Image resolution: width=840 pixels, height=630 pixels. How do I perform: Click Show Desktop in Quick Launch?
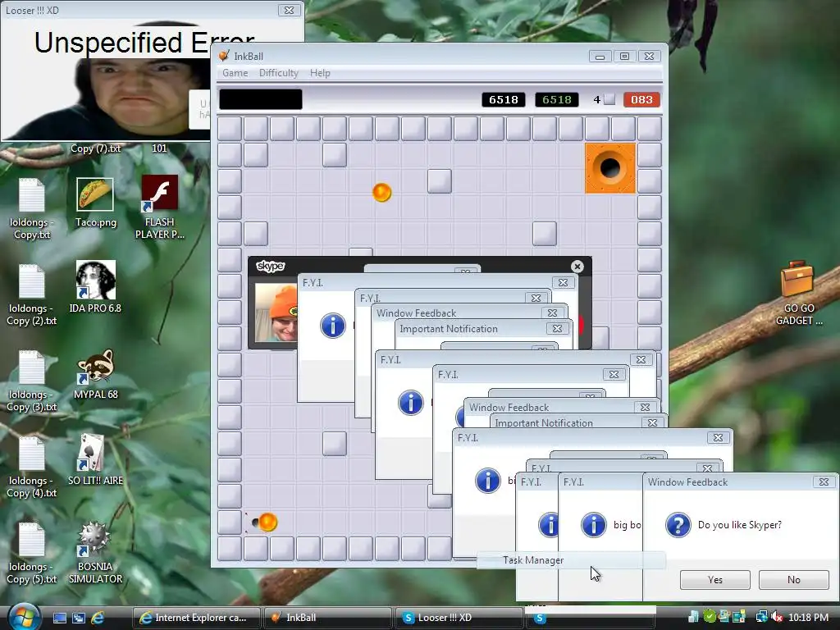(x=59, y=618)
